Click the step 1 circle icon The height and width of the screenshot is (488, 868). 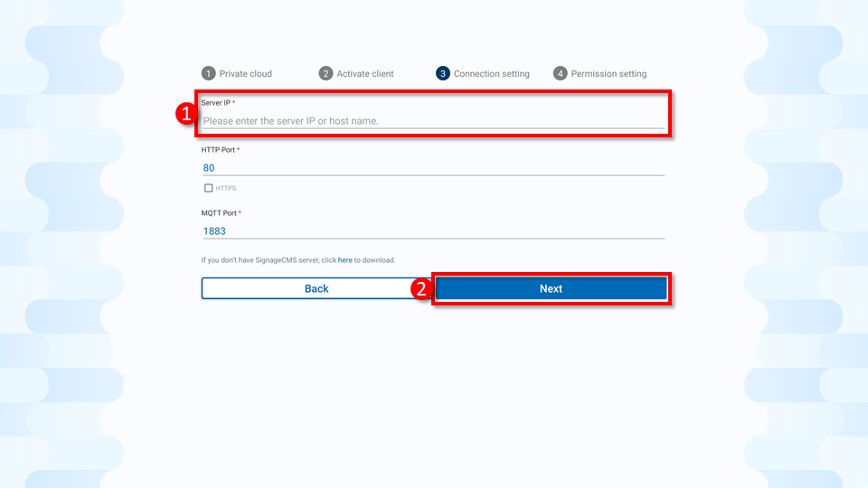point(208,73)
